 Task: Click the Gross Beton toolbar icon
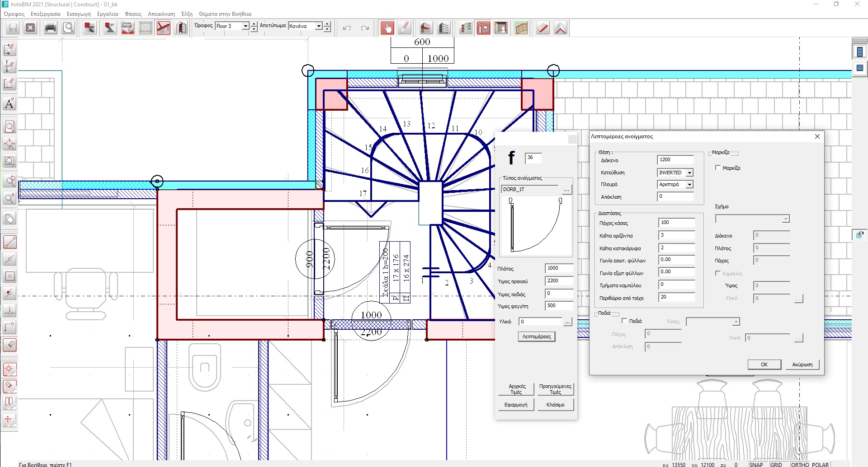coord(127,28)
